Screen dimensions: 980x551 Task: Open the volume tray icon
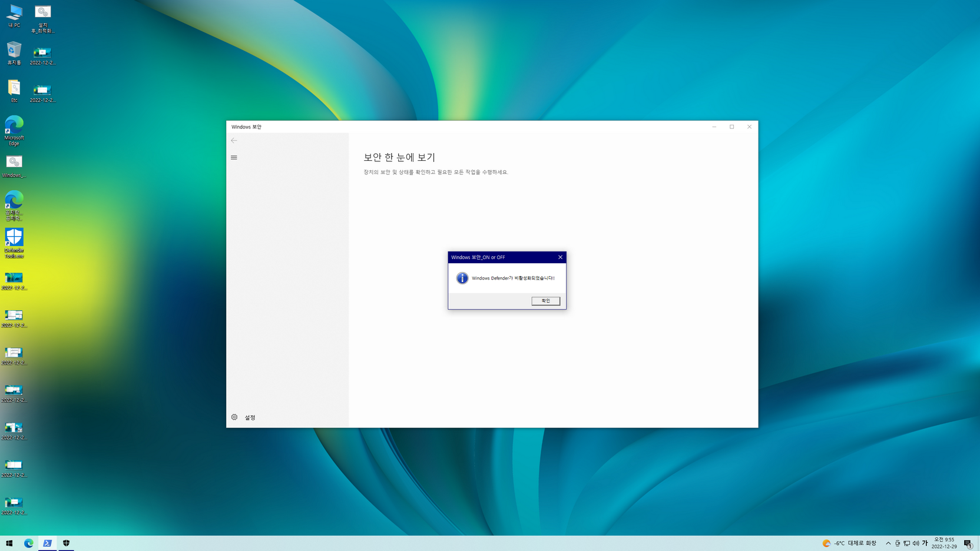[916, 543]
